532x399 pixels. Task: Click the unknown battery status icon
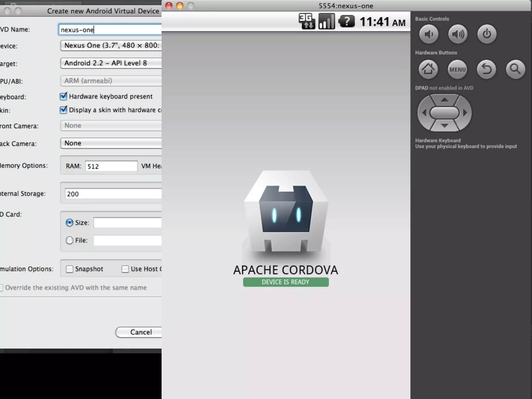(x=346, y=21)
